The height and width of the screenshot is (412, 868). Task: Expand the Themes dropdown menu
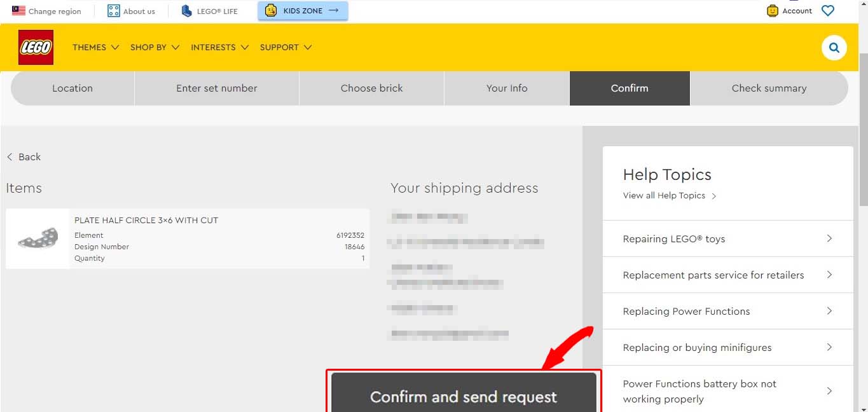click(95, 47)
